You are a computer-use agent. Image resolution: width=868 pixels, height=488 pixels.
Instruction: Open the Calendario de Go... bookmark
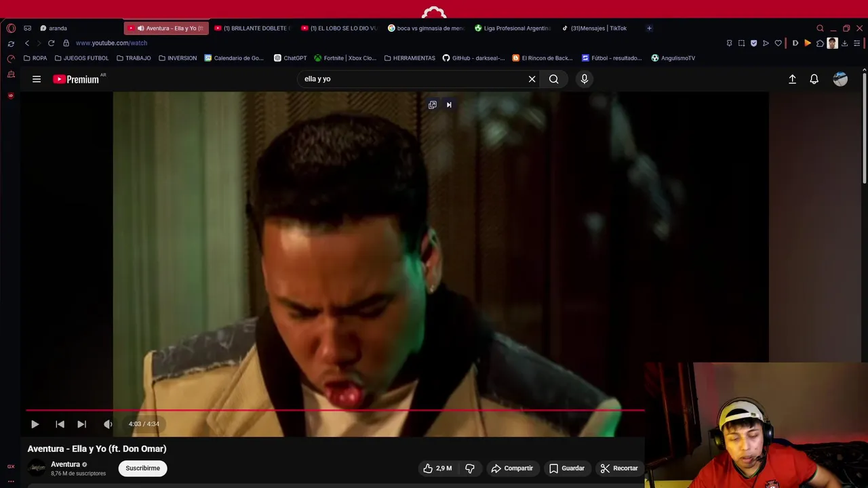234,58
